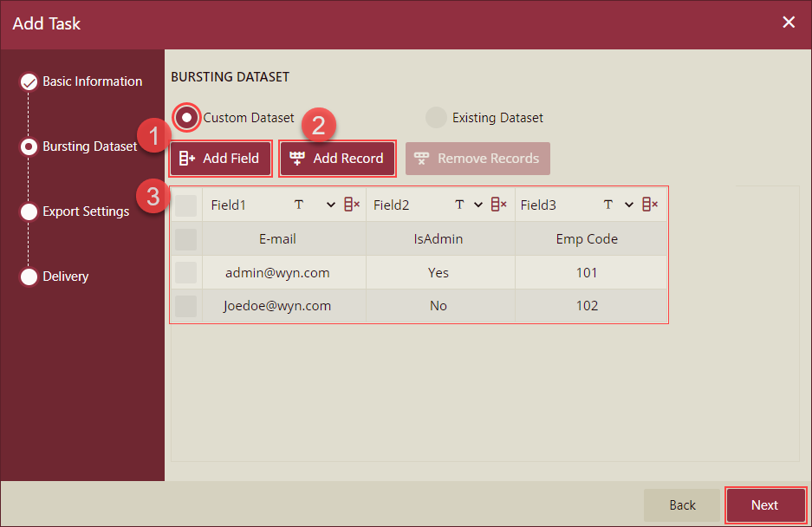
Task: Filter the Field3 column using its T icon
Action: click(607, 204)
